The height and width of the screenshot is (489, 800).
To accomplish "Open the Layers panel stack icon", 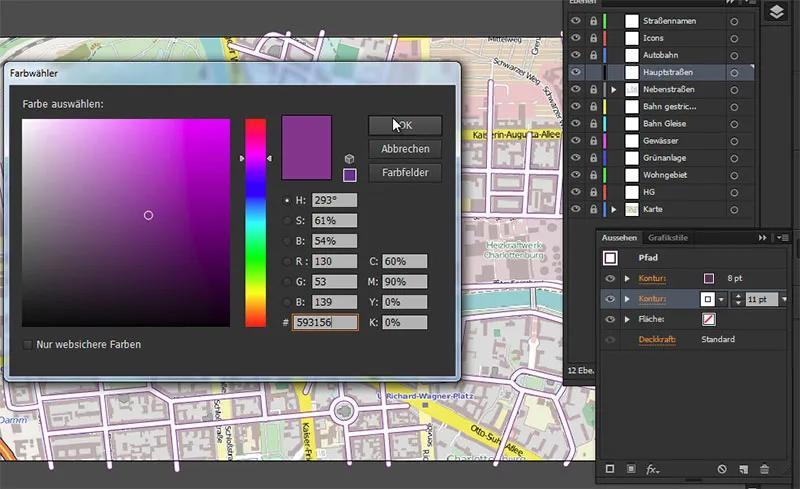I will tap(776, 11).
